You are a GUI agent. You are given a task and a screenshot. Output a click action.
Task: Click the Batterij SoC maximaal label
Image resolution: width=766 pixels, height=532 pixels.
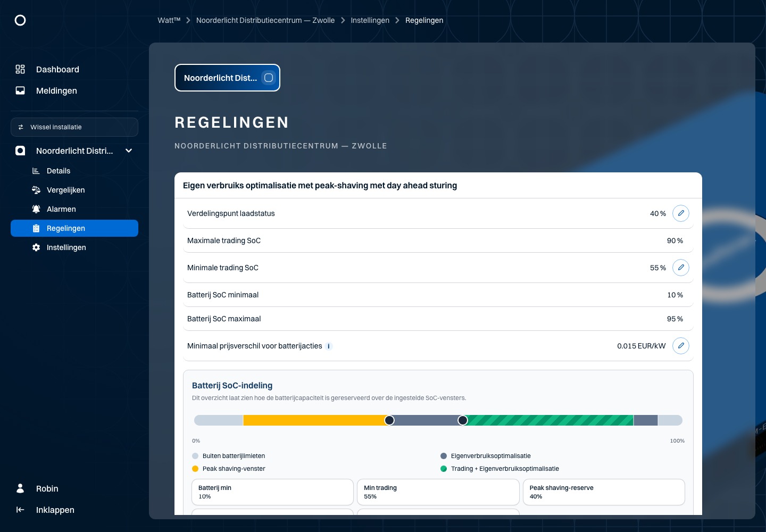tap(224, 319)
